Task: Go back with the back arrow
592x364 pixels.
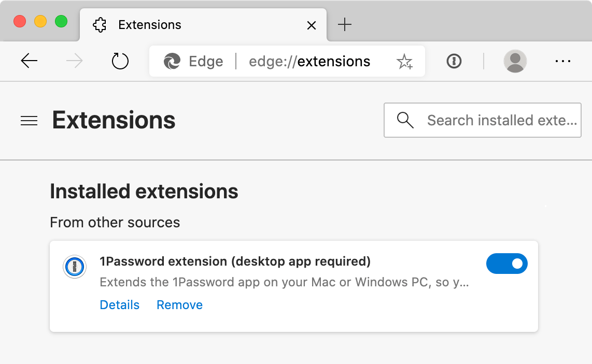Action: pos(29,61)
